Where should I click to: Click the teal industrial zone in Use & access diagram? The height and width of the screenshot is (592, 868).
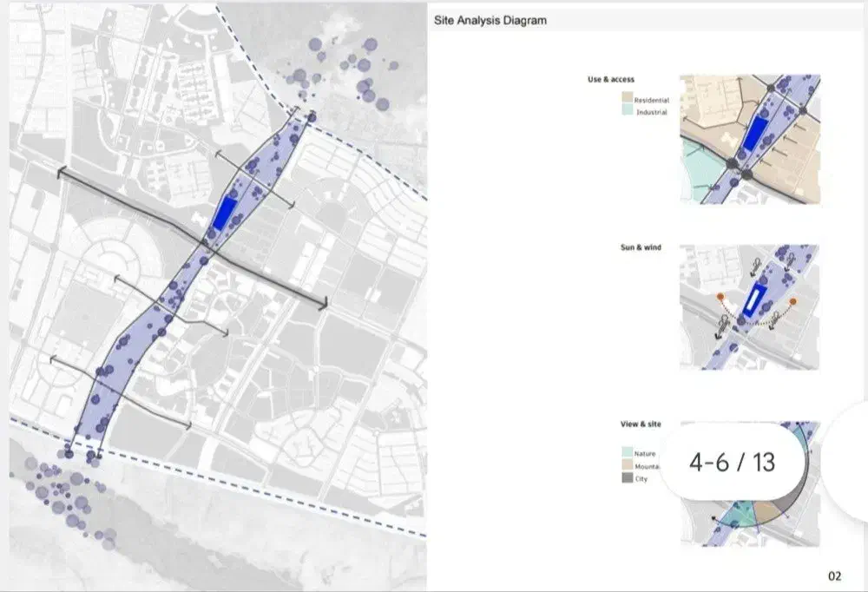tap(697, 170)
